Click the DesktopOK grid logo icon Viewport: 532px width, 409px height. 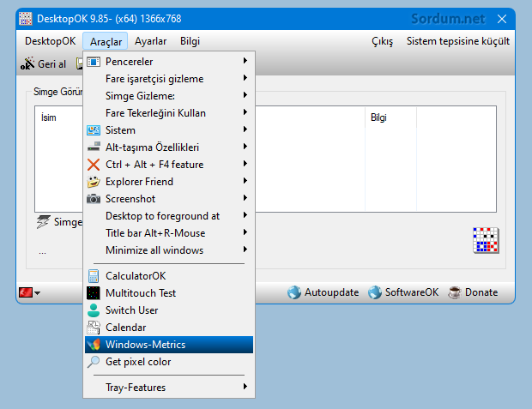(486, 240)
